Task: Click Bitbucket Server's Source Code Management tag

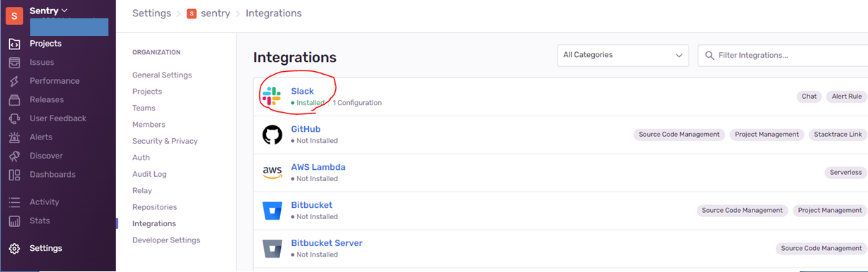Action: 822,248
